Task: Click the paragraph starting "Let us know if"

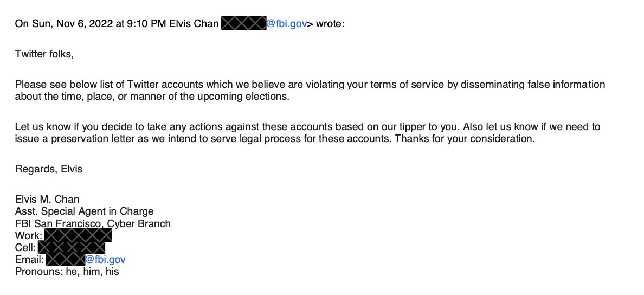Action: 307,132
